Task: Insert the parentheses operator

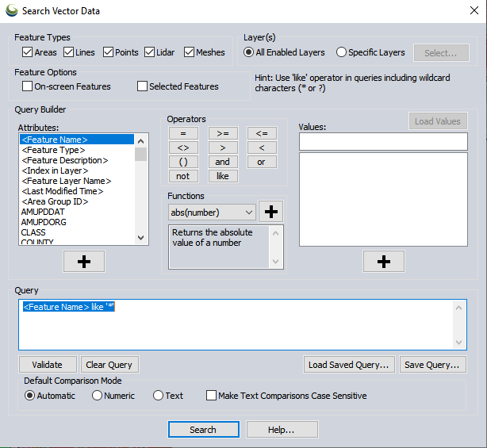Action: pos(183,162)
